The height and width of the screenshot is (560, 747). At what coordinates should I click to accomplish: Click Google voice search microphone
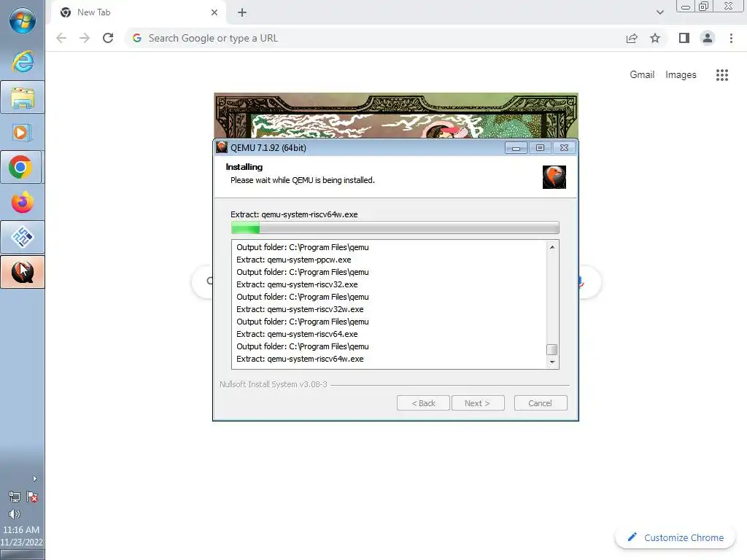coord(580,281)
